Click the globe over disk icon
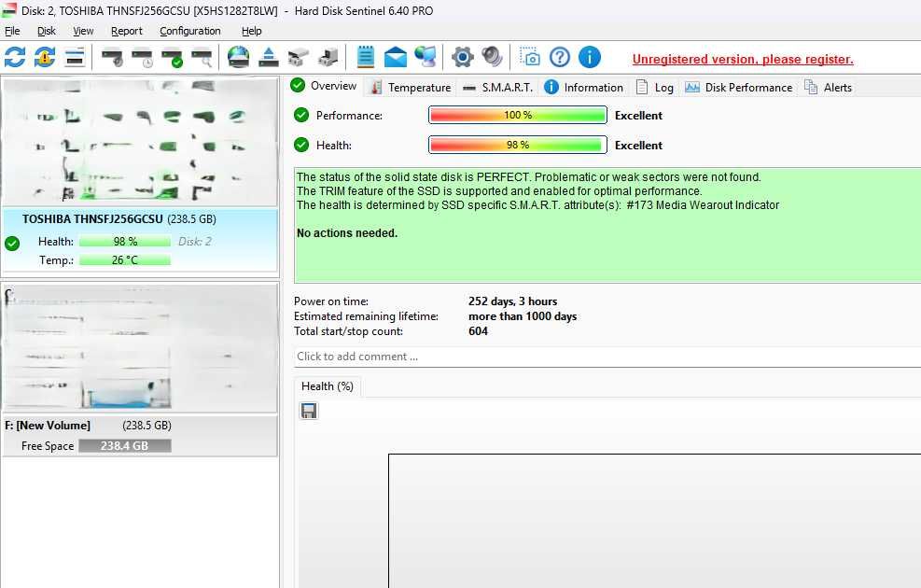Viewport: 921px width, 588px height. click(x=239, y=57)
